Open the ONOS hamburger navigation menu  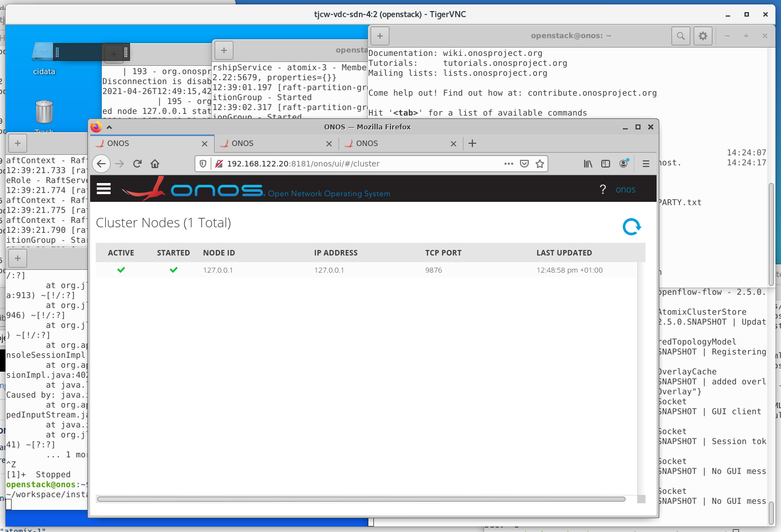pyautogui.click(x=103, y=189)
